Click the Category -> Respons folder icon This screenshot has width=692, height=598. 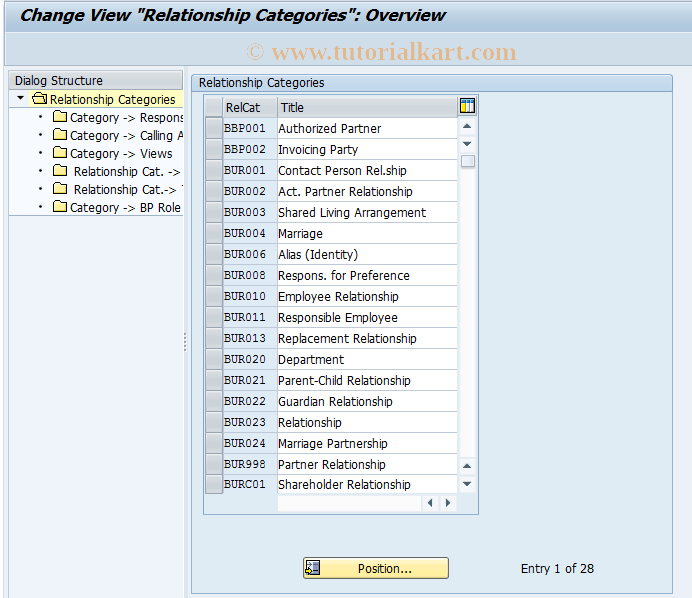[60, 117]
